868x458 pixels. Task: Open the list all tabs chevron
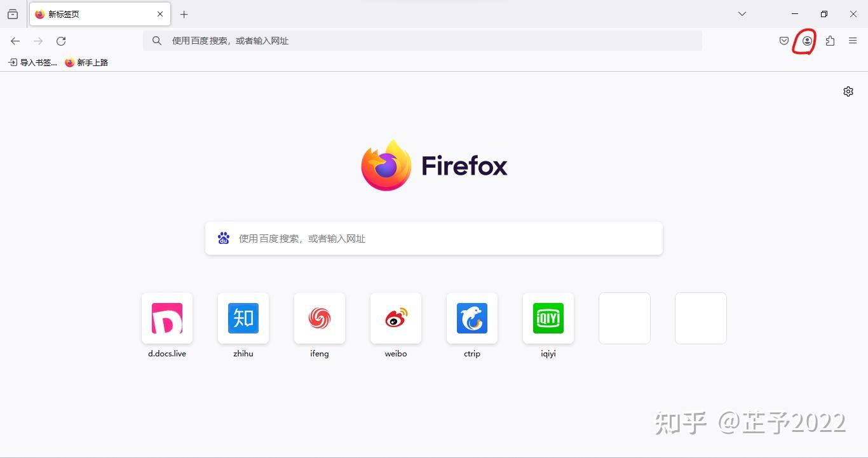tap(742, 14)
